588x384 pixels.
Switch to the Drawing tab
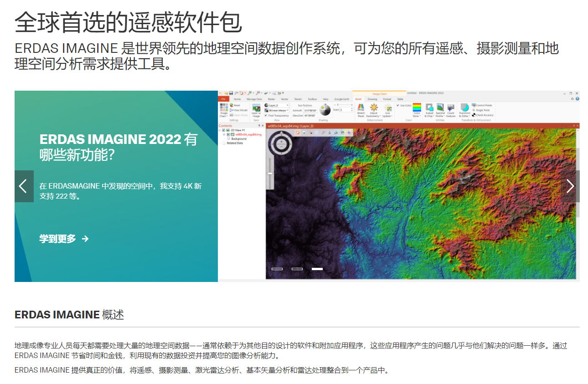(372, 99)
